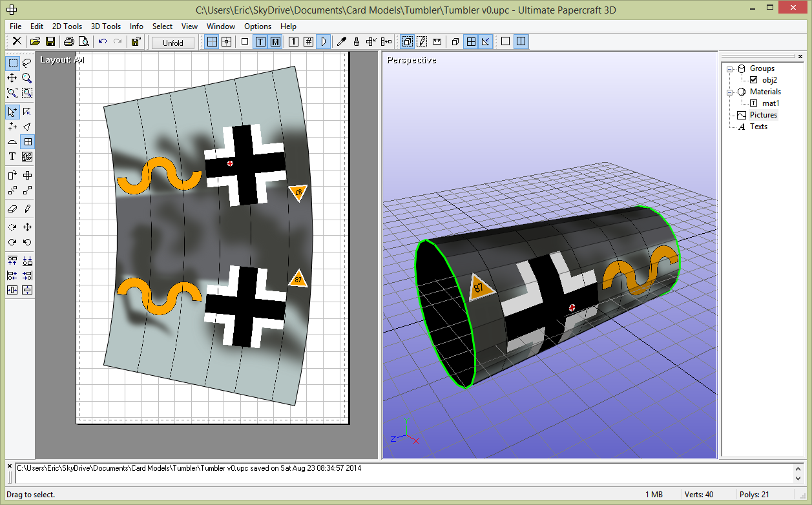The width and height of the screenshot is (812, 505).
Task: Click the Redo arrow icon
Action: [x=118, y=42]
